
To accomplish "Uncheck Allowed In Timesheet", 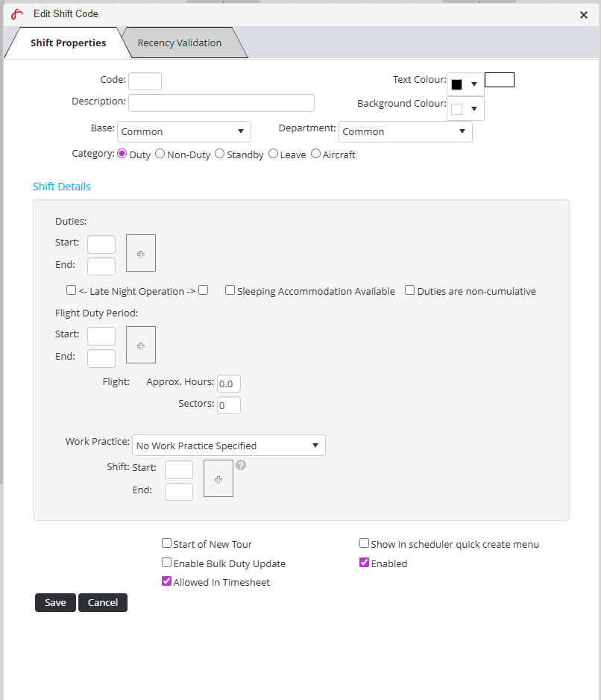I will click(167, 581).
